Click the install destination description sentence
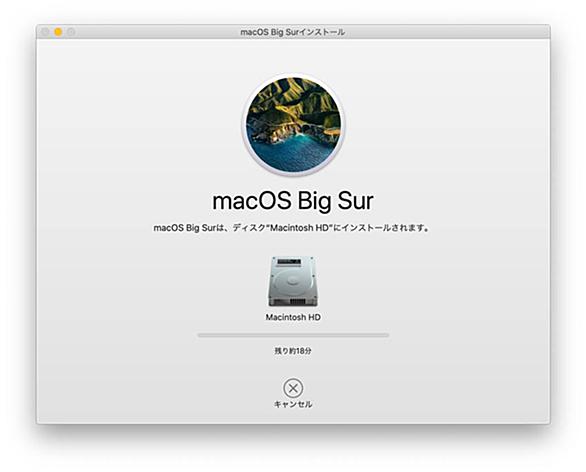This screenshot has width=586, height=472. pos(292,228)
